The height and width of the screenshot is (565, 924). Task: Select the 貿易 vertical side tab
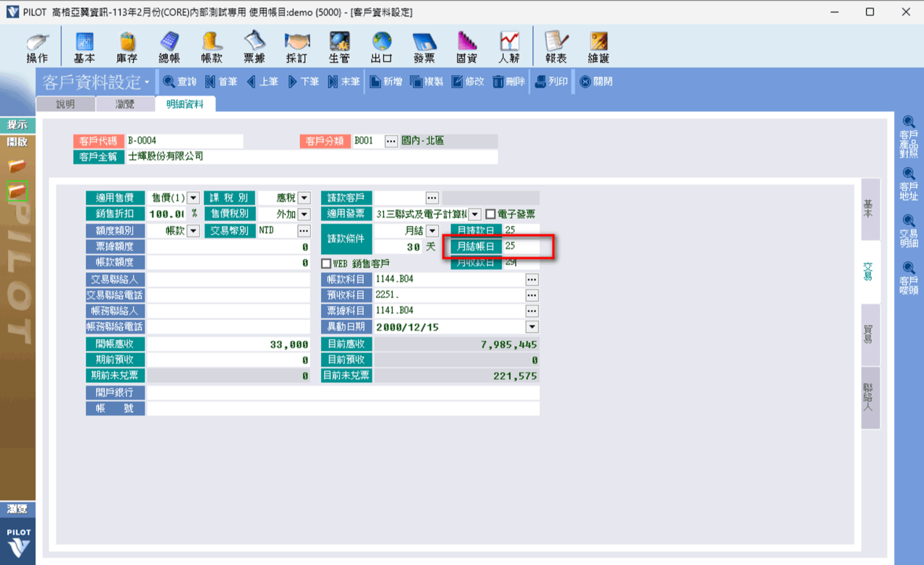coord(869,335)
